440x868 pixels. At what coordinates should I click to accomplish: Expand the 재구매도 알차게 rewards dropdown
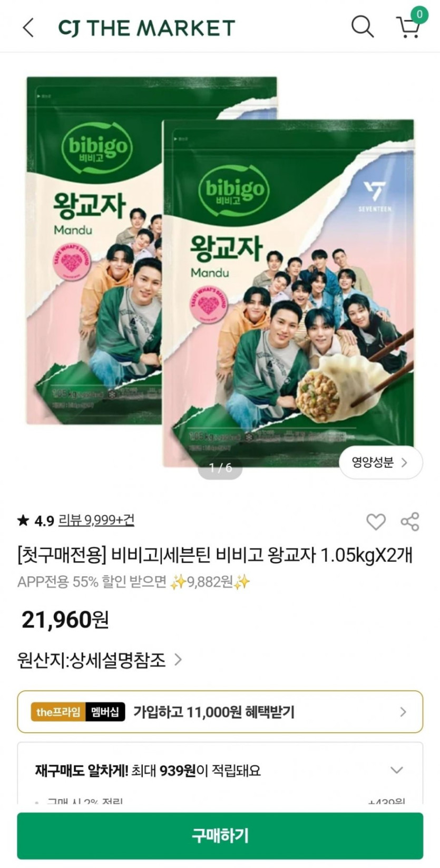coord(397,770)
